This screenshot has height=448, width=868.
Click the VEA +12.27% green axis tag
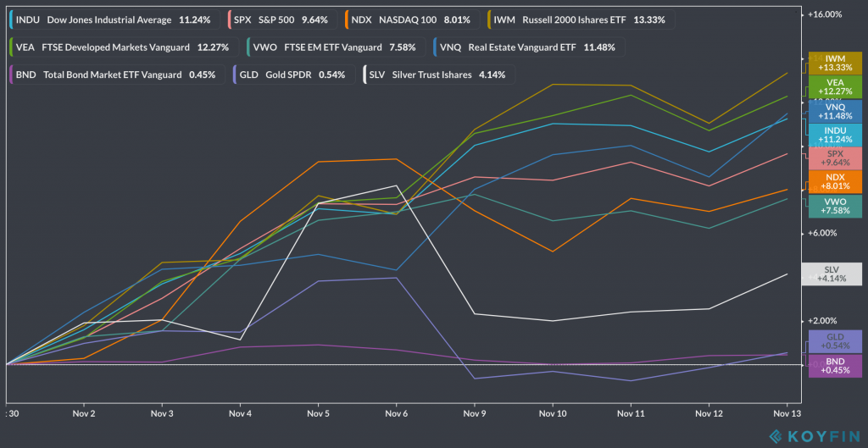point(834,86)
